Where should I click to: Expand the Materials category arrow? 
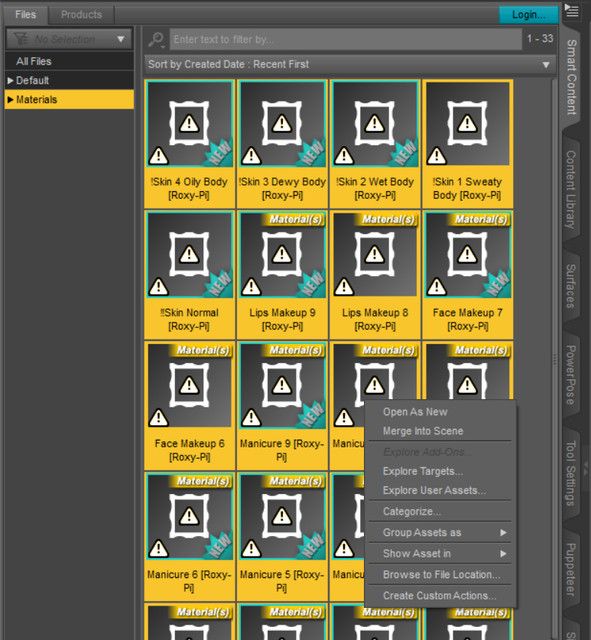tap(11, 100)
